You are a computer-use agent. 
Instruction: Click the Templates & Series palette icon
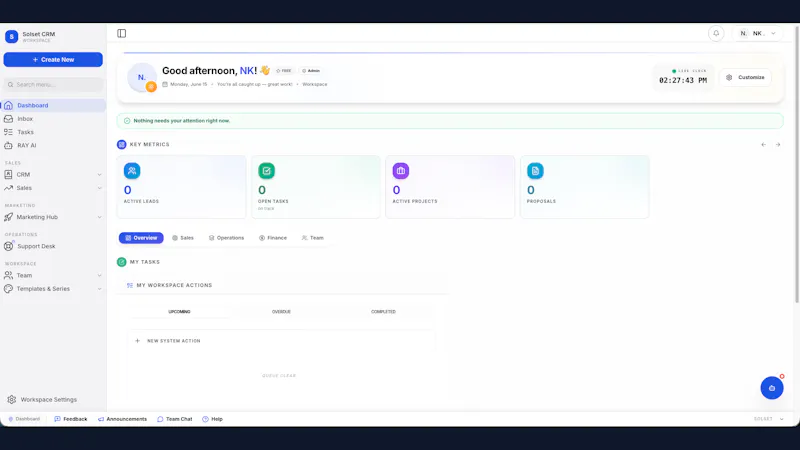click(x=9, y=289)
